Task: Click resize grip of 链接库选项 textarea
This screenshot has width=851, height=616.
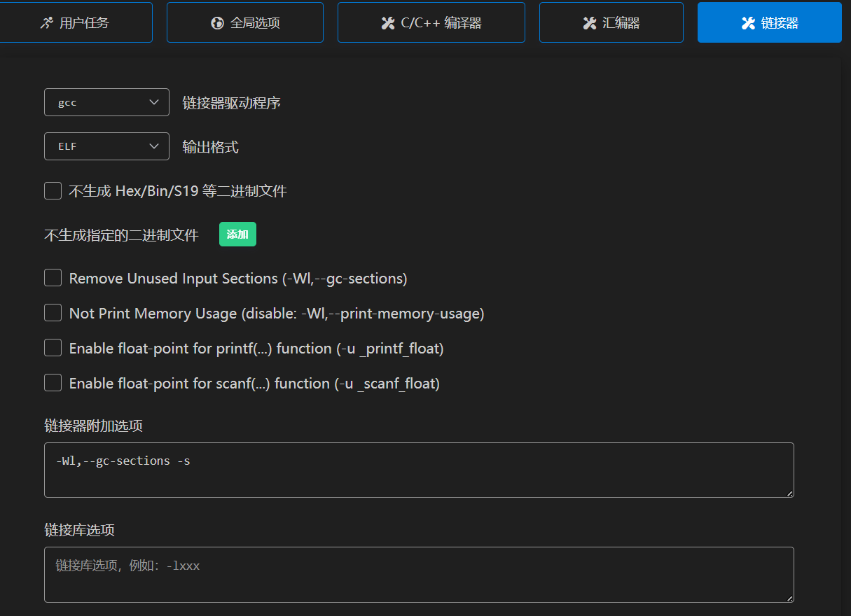Action: tap(789, 598)
